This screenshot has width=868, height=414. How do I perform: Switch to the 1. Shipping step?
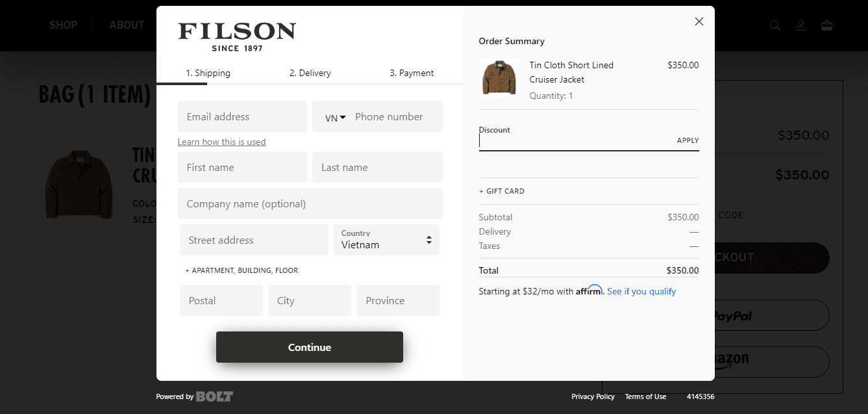(208, 73)
